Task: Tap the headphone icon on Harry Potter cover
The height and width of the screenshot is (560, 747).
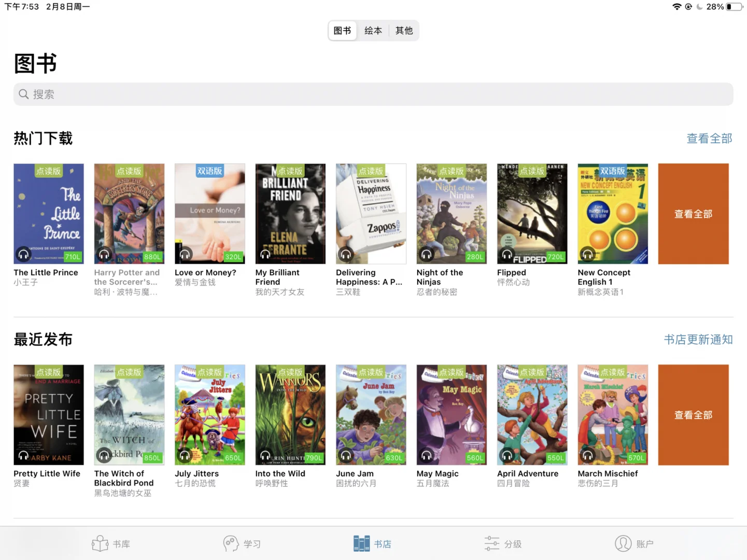Action: (x=104, y=254)
